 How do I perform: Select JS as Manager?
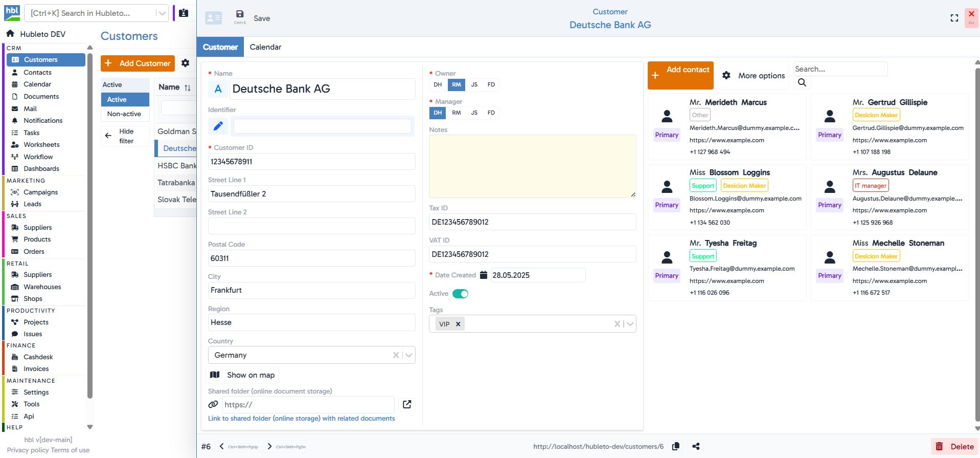click(474, 113)
